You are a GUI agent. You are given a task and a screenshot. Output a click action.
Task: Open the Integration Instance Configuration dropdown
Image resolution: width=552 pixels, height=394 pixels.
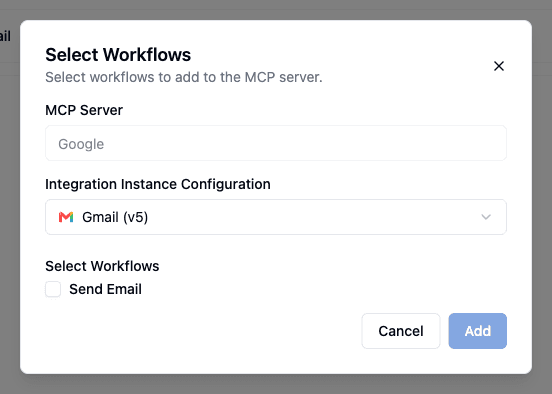click(x=276, y=217)
